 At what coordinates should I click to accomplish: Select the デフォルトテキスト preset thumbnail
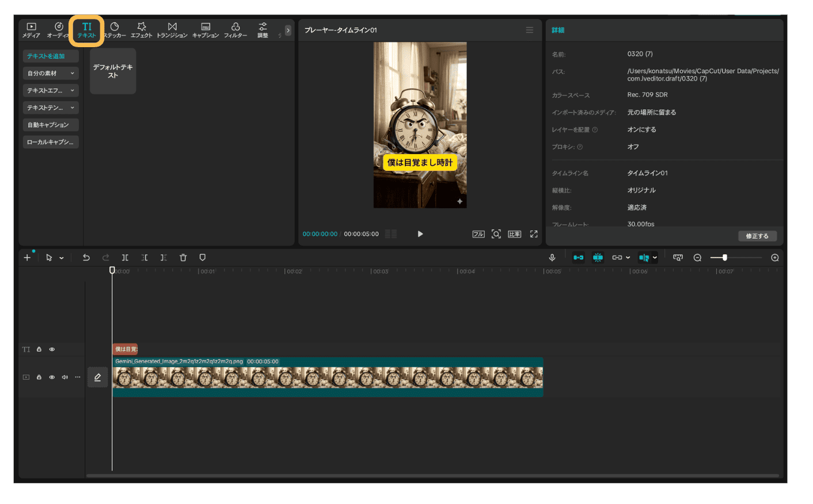113,71
